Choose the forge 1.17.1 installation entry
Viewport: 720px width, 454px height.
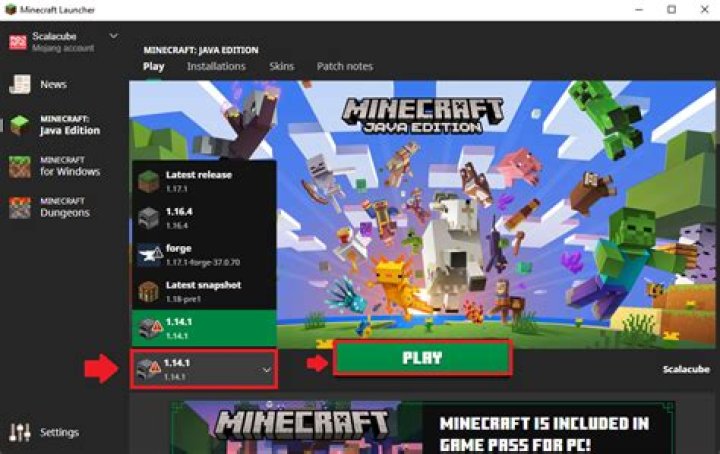[x=204, y=254]
